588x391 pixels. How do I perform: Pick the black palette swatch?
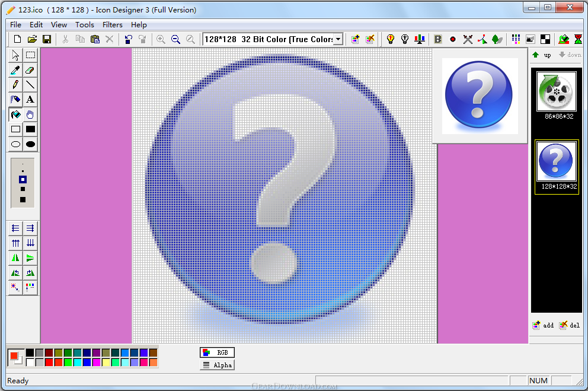[30, 352]
